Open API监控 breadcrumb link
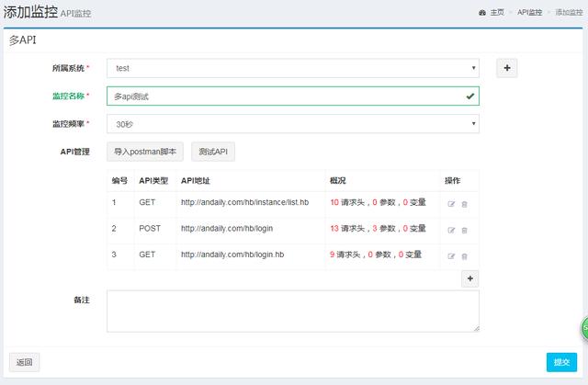The height and width of the screenshot is (385, 588). [x=529, y=12]
